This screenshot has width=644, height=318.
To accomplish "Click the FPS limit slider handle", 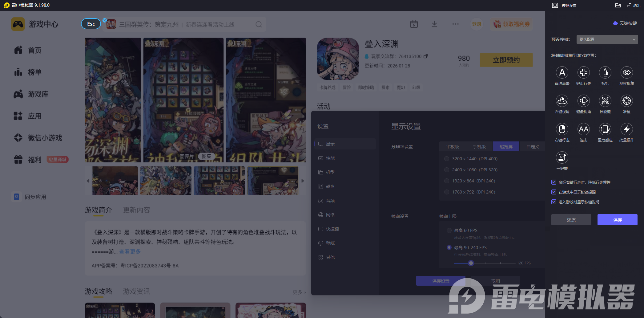I will [x=471, y=263].
